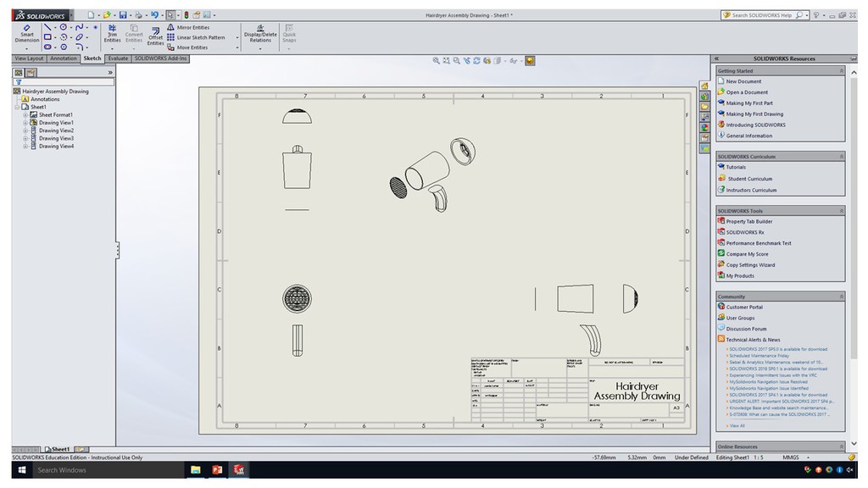Expand the Drawing View1 tree node
This screenshot has height=488, width=868.
(x=25, y=123)
